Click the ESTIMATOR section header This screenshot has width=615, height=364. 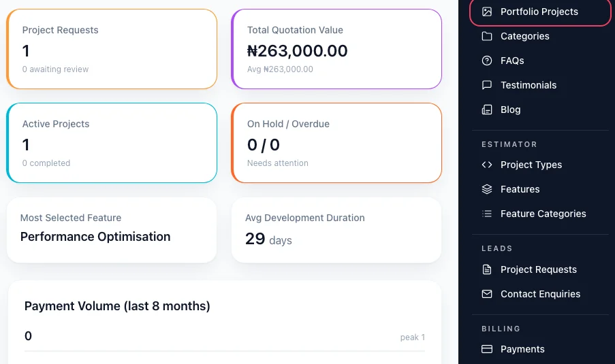click(x=509, y=144)
